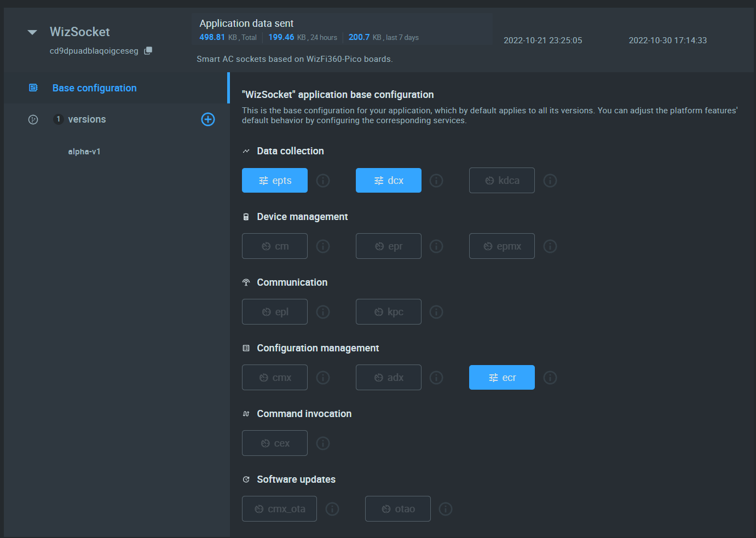Copy the application token cd9dpuadblaqoigceseg

148,51
